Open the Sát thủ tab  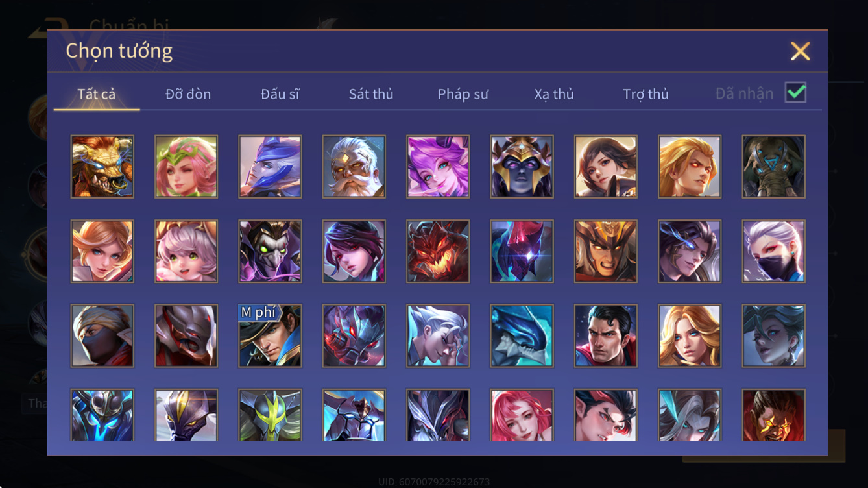tap(371, 94)
